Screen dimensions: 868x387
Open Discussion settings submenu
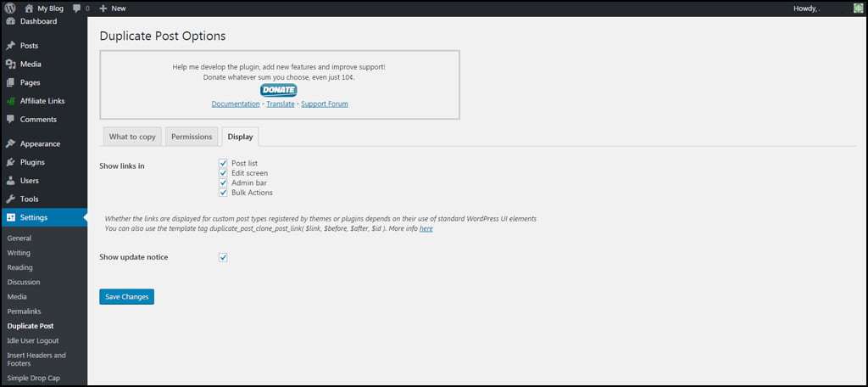(x=24, y=283)
